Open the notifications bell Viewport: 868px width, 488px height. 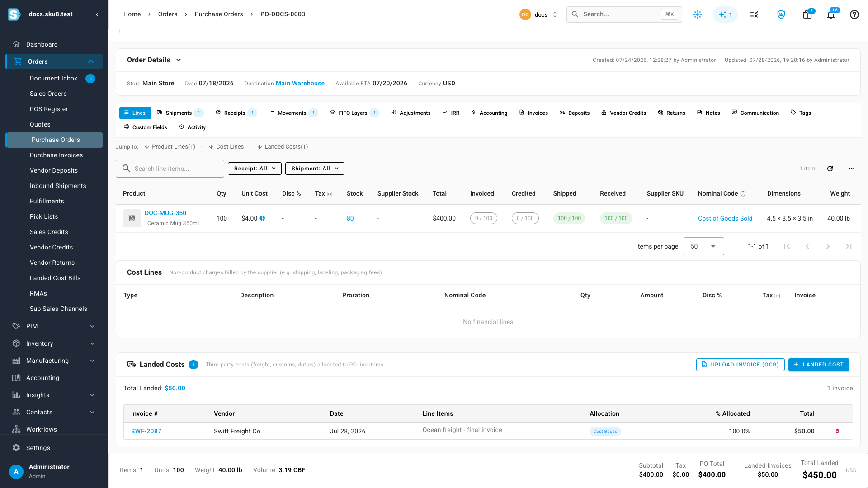point(831,14)
